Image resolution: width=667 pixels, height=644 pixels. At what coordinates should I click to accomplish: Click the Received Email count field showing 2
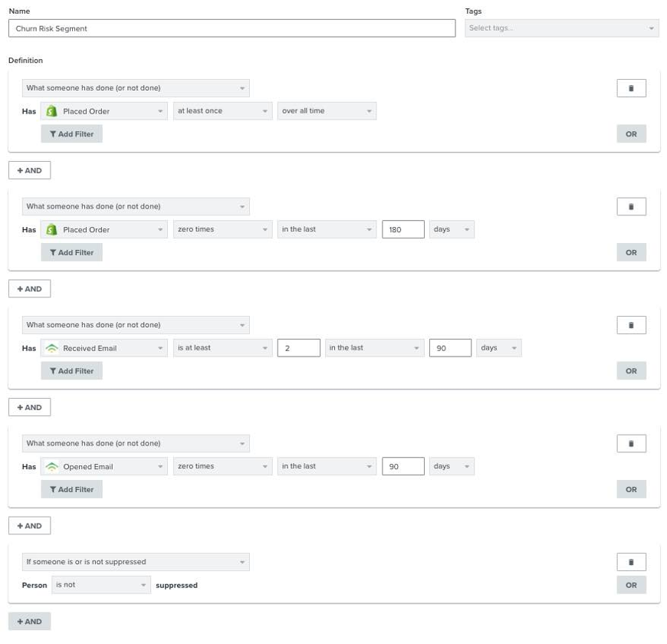pos(298,348)
